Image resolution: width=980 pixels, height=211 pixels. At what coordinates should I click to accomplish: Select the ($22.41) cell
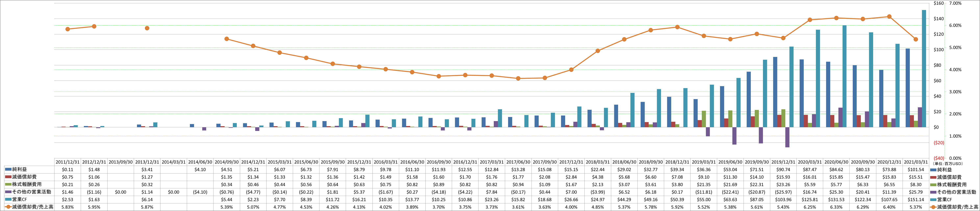pos(730,192)
